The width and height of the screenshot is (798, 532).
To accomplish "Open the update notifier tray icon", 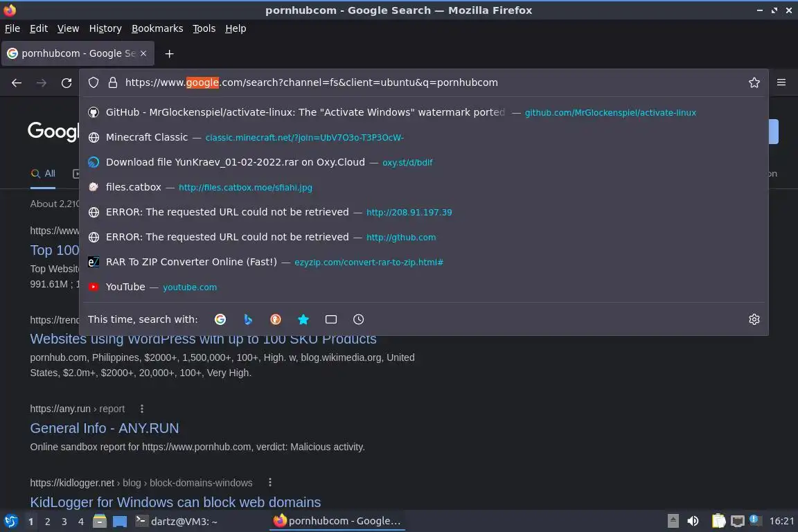I will 756,520.
